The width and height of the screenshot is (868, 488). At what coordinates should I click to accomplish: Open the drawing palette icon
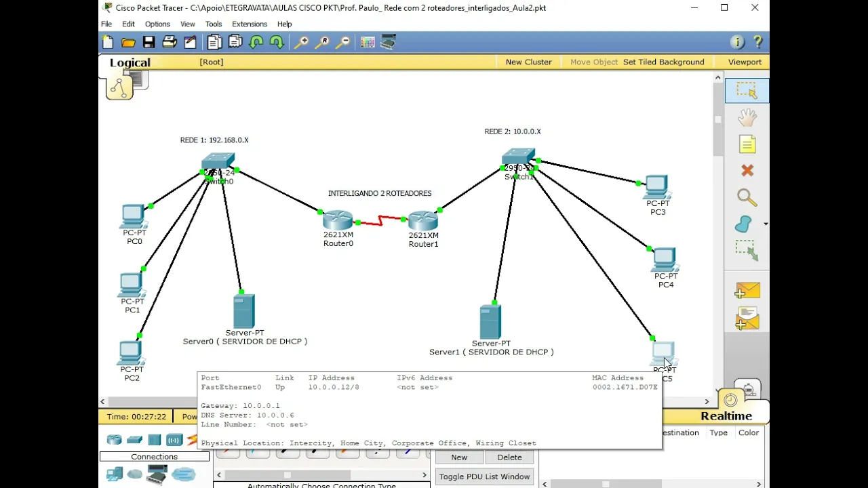[368, 43]
